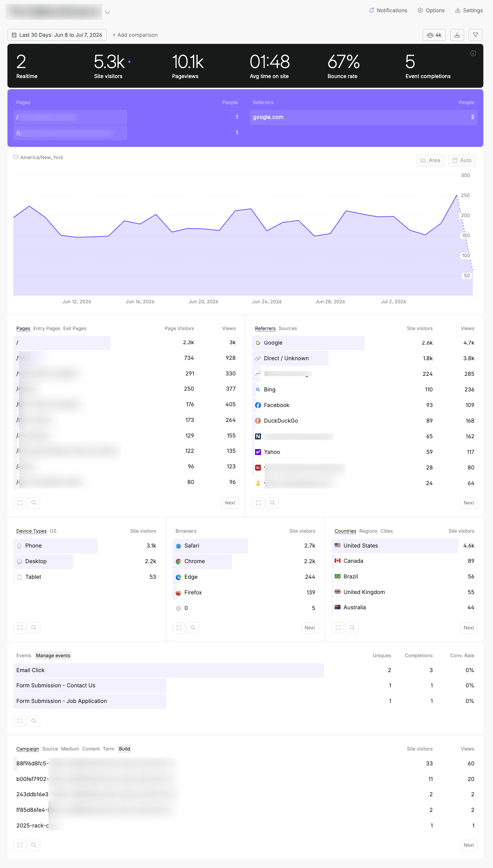Open the site selector dropdown chevron
Screen dimensions: 493x868
coord(107,12)
